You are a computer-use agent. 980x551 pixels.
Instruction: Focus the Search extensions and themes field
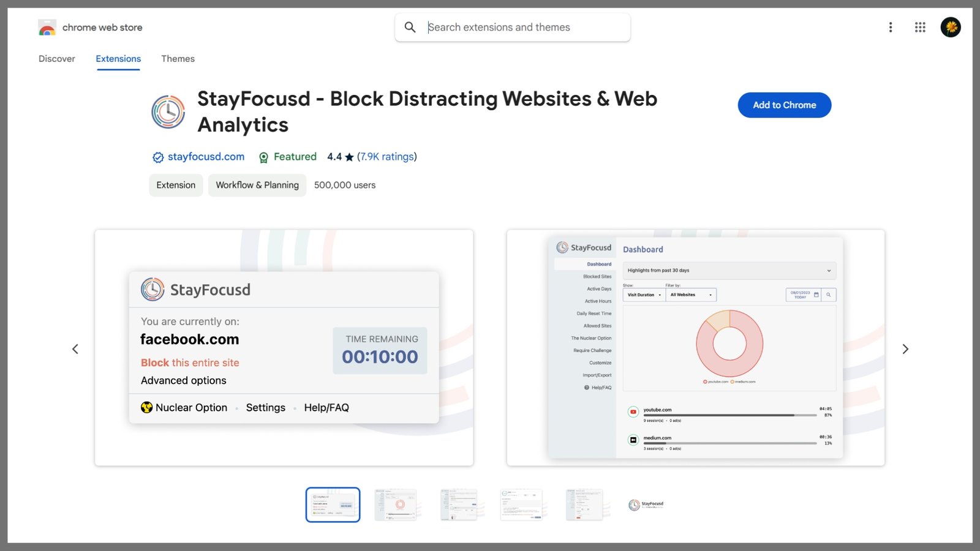pyautogui.click(x=513, y=28)
